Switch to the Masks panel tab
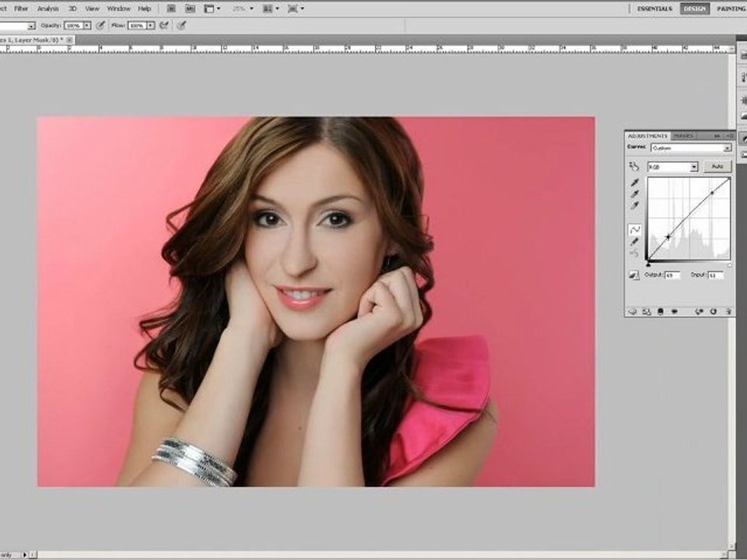747x560 pixels. click(683, 136)
